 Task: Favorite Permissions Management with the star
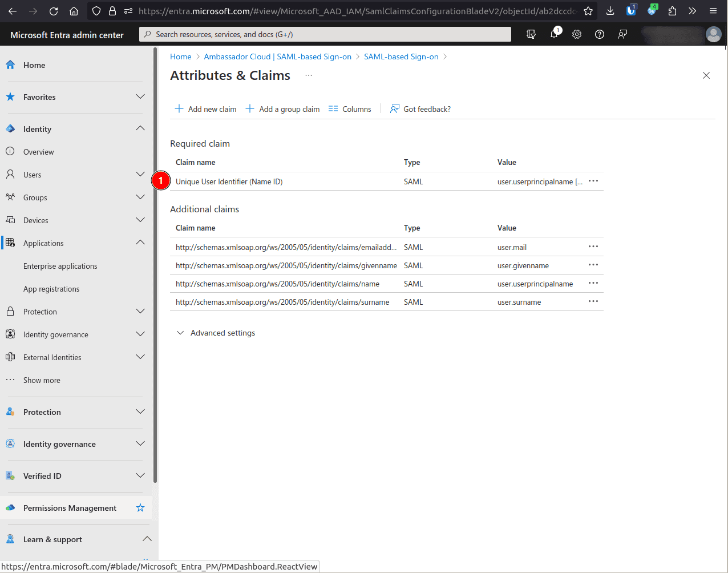140,507
